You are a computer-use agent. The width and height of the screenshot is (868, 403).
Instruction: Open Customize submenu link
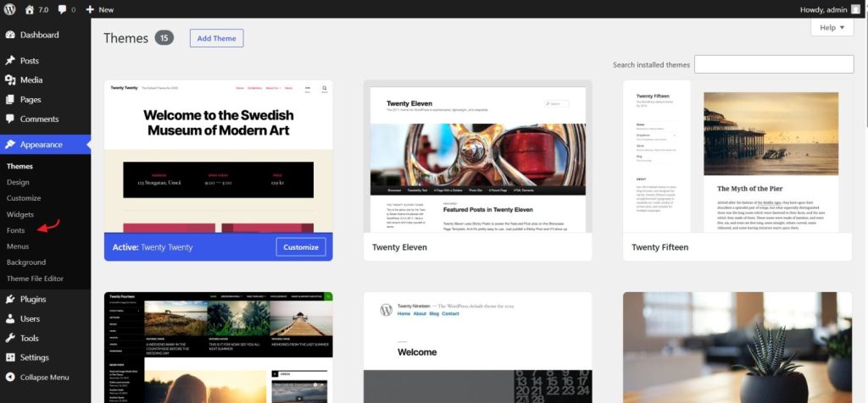click(24, 198)
